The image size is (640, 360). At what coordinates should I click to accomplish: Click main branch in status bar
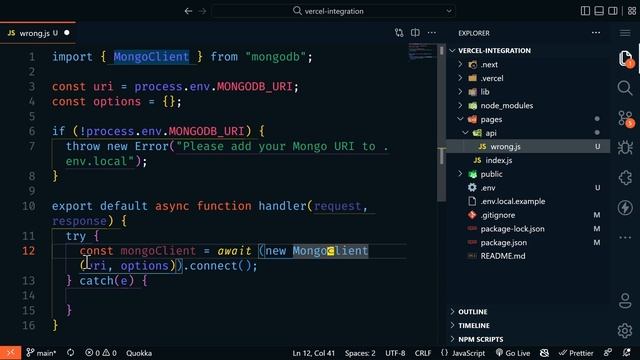tap(41, 353)
